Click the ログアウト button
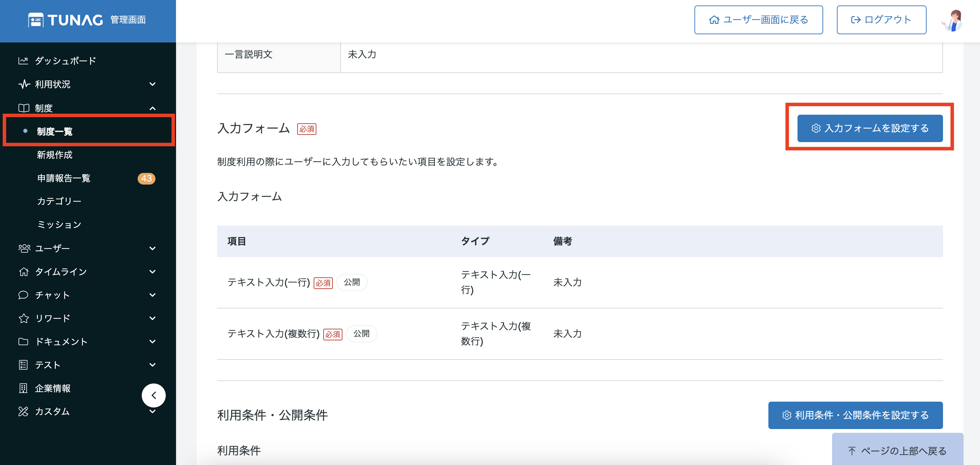The height and width of the screenshot is (465, 980). point(881,20)
